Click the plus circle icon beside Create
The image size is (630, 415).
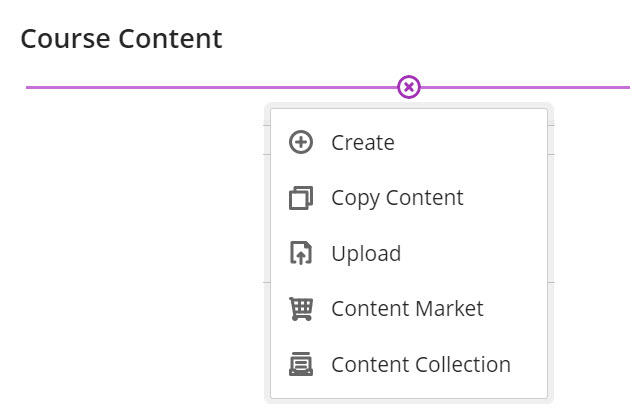tap(301, 143)
